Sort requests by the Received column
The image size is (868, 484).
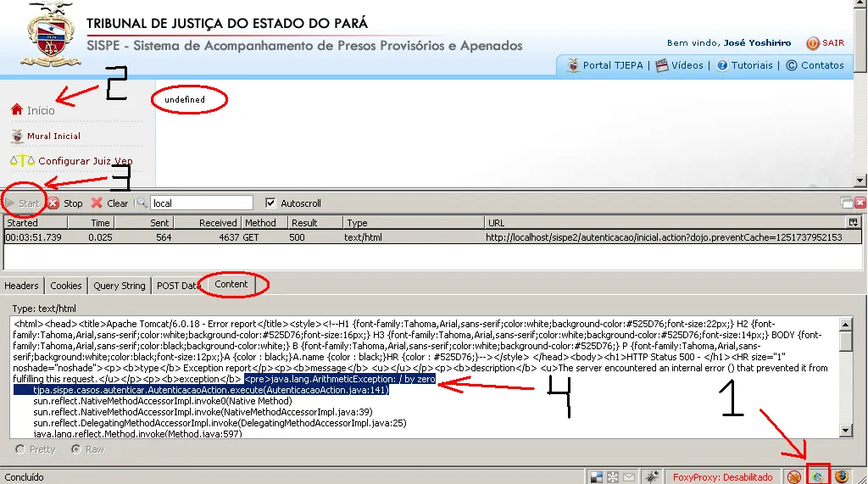click(x=209, y=223)
